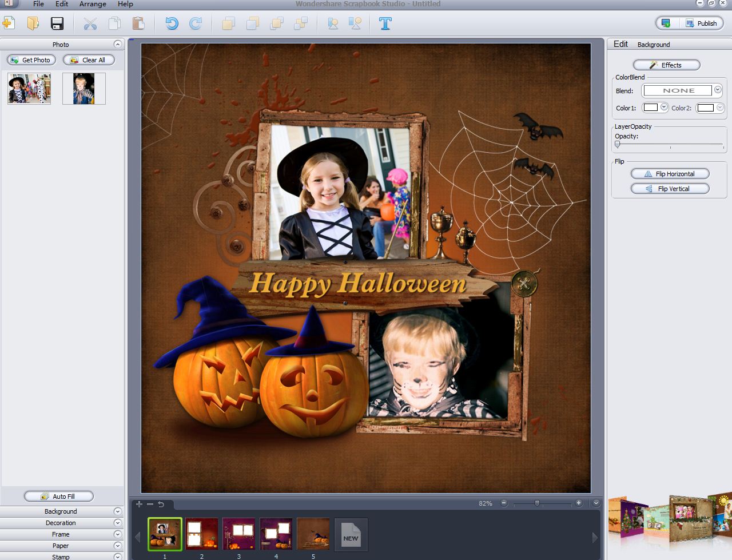Click the gold button ornament on the canvas
Image resolution: width=732 pixels, height=560 pixels.
pyautogui.click(x=524, y=283)
